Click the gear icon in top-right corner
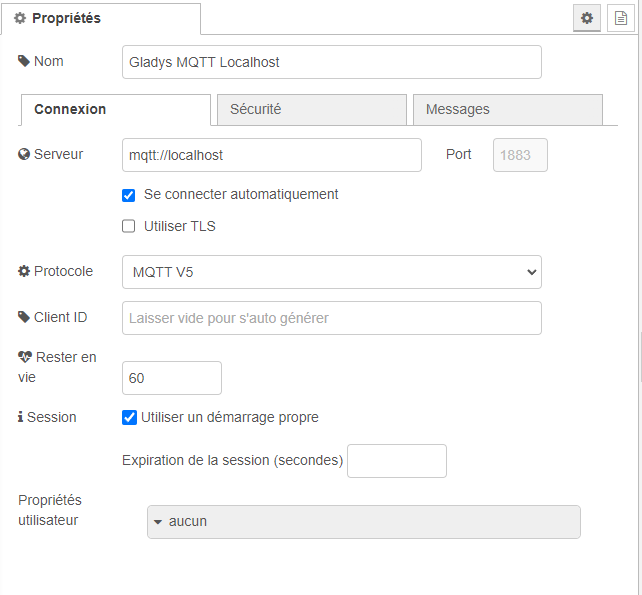The height and width of the screenshot is (595, 642). pos(587,18)
